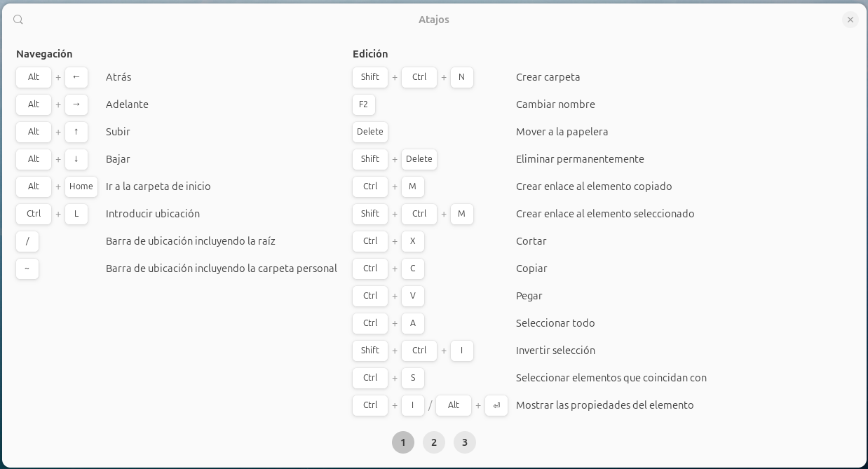Screen dimensions: 868x469
Task: Click the up arrow key for Subir shortcut
Action: click(76, 132)
